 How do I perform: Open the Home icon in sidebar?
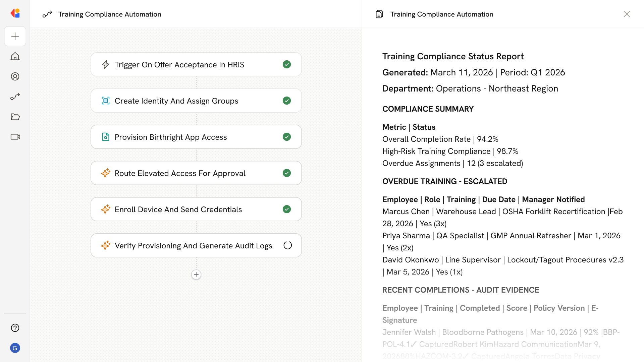[x=15, y=56]
